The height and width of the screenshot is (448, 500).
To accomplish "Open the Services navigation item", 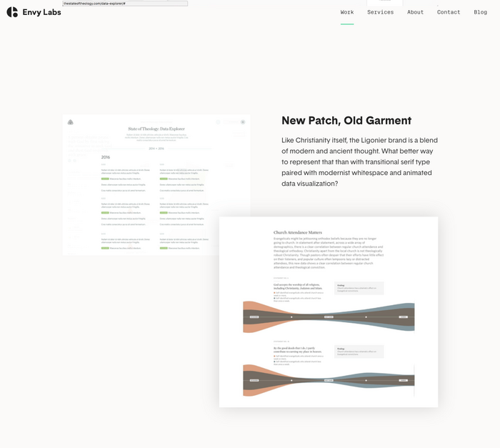I will click(380, 12).
